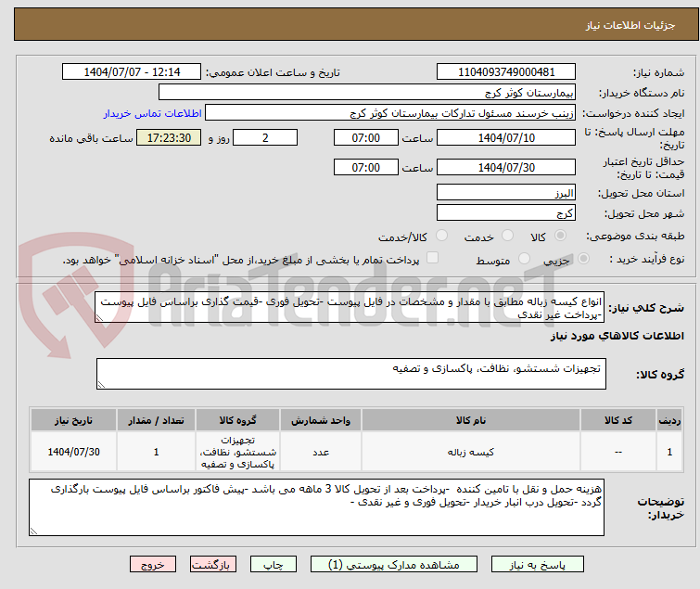The width and height of the screenshot is (700, 589).
Task: Click the days remaining field showing 2
Action: [x=265, y=137]
